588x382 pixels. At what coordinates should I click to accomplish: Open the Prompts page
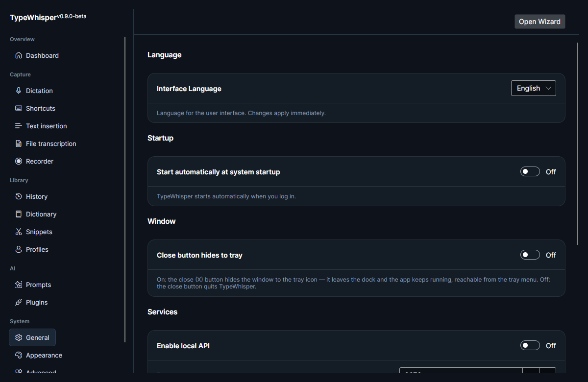coord(33,285)
